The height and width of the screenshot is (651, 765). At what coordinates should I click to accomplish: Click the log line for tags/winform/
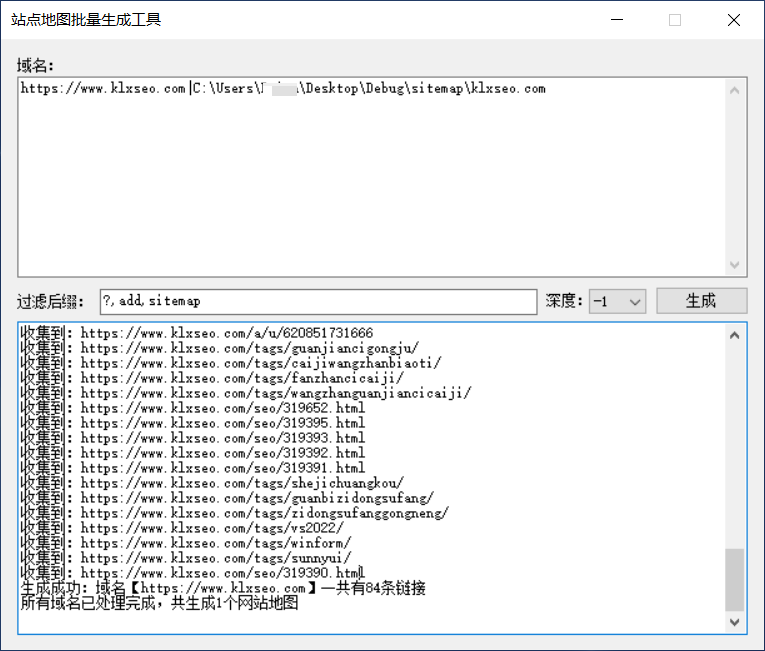186,543
